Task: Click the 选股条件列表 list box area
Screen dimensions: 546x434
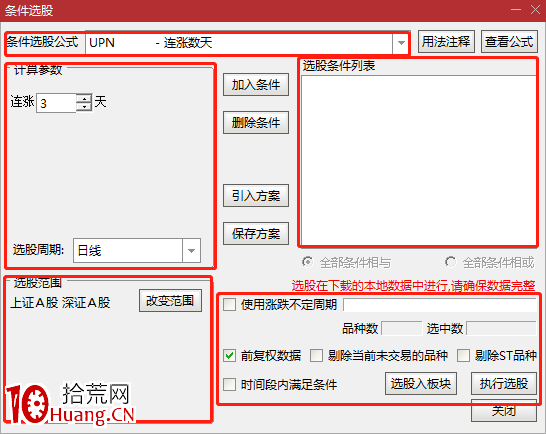Action: click(x=418, y=160)
